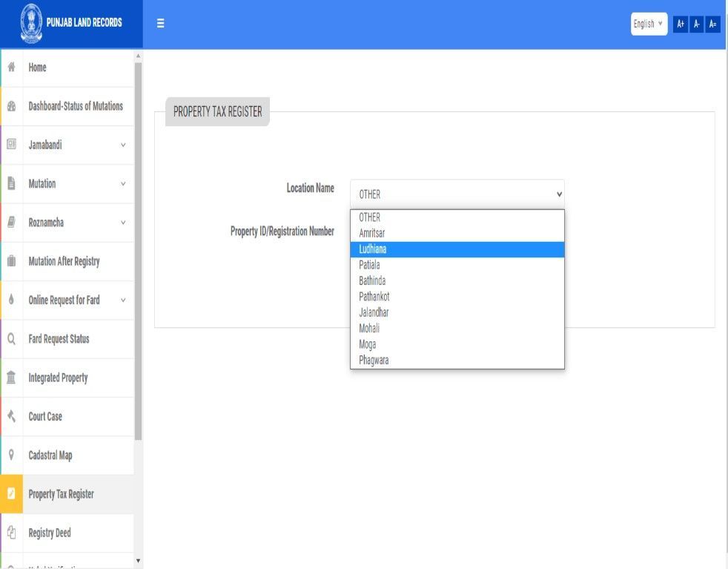The width and height of the screenshot is (728, 569).
Task: Open the English language dropdown
Action: click(x=649, y=24)
